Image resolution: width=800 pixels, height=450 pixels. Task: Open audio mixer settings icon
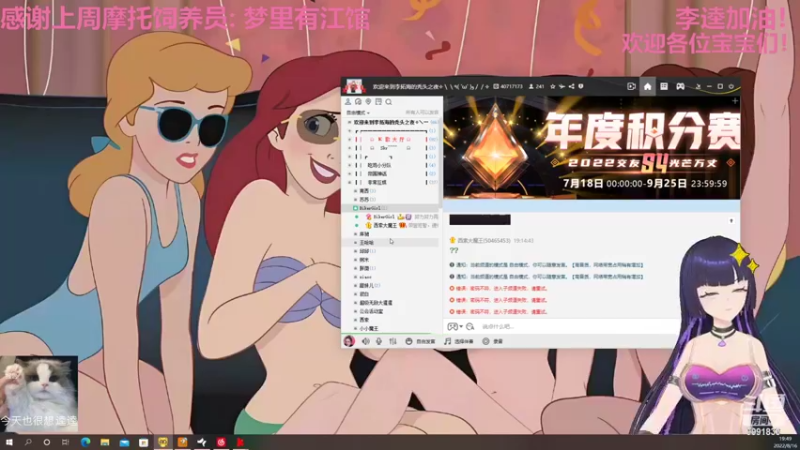pos(393,341)
